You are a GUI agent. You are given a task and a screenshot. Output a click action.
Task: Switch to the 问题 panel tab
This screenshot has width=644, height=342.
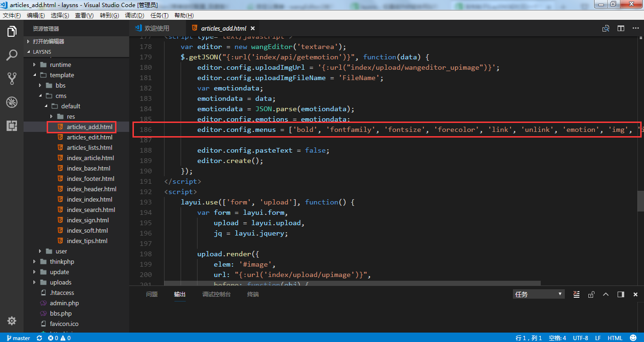pyautogui.click(x=152, y=294)
